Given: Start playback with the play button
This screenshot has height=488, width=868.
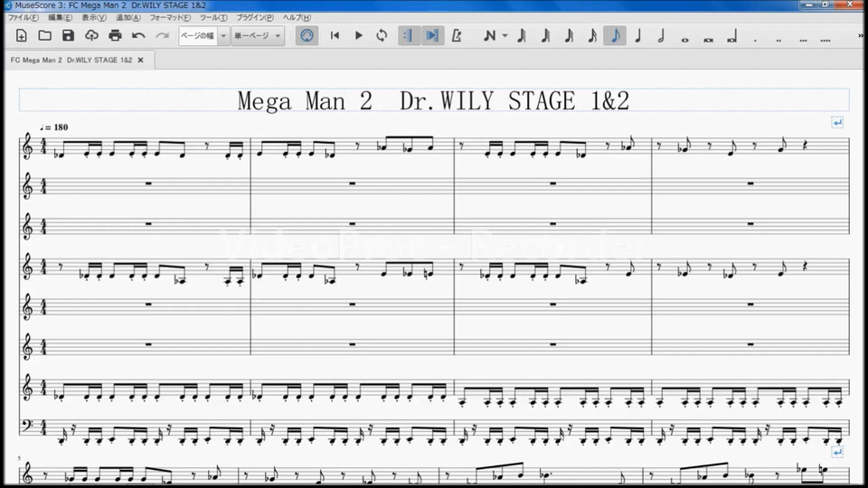Looking at the screenshot, I should point(358,36).
